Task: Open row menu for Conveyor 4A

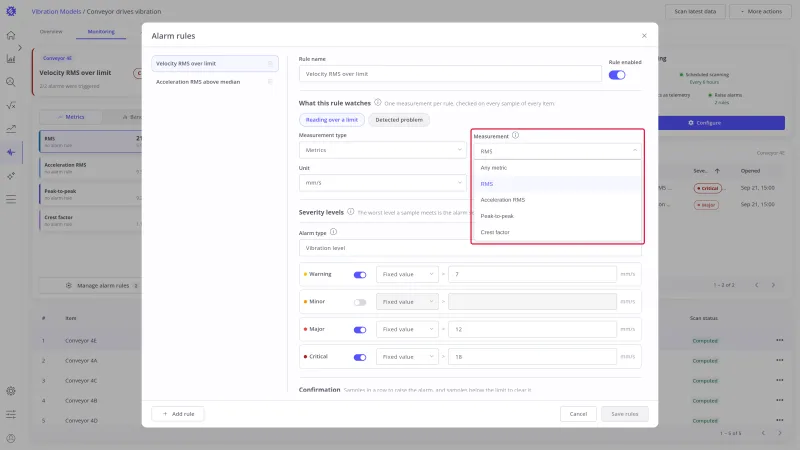Action: click(779, 360)
